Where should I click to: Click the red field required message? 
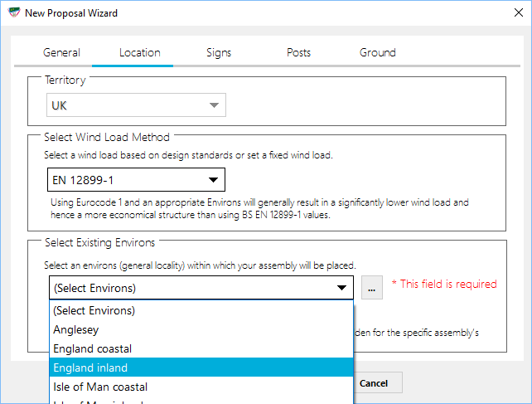(x=443, y=284)
